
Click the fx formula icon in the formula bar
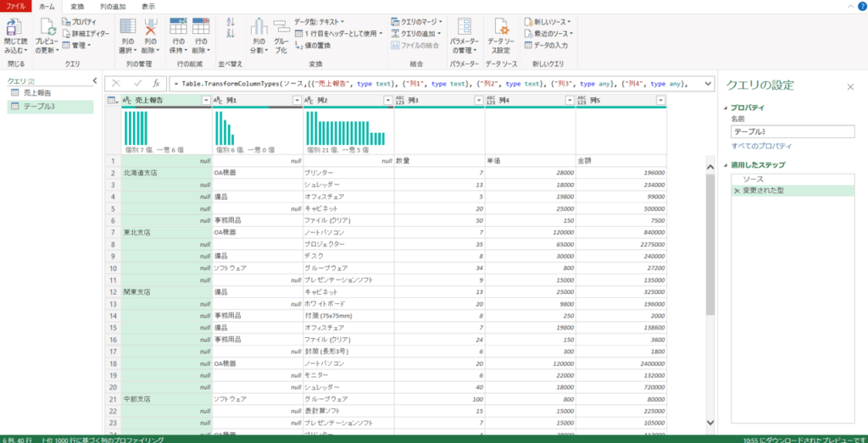click(156, 83)
